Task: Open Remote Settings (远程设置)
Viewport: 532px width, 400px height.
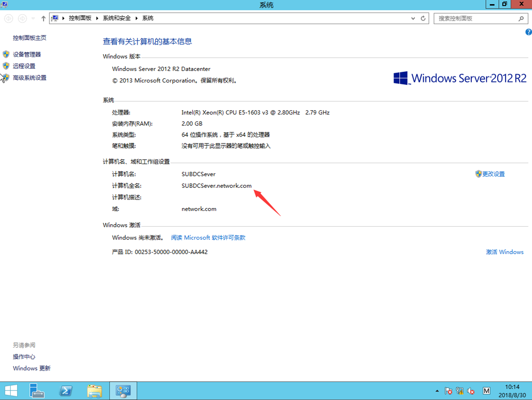Action: (24, 66)
